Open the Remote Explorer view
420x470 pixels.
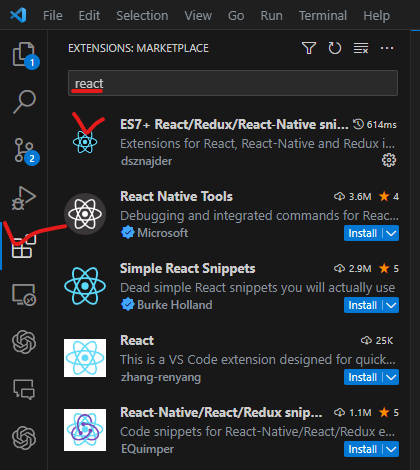click(24, 295)
